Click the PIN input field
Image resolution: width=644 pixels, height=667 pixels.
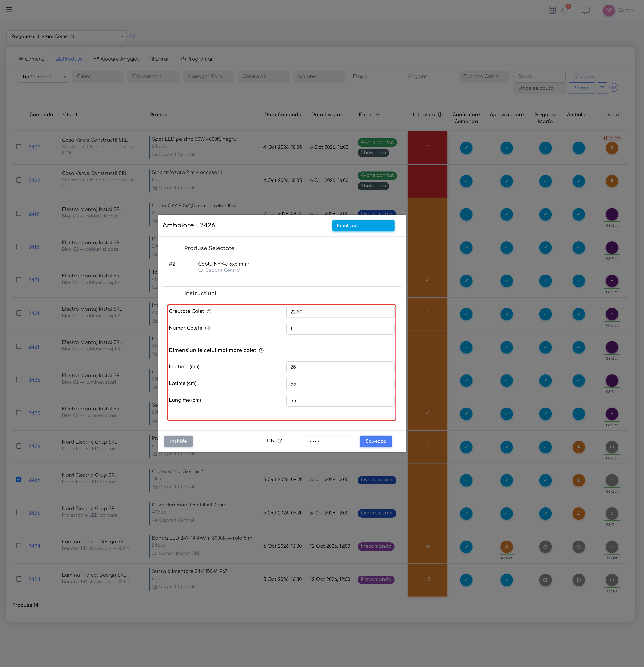point(331,441)
